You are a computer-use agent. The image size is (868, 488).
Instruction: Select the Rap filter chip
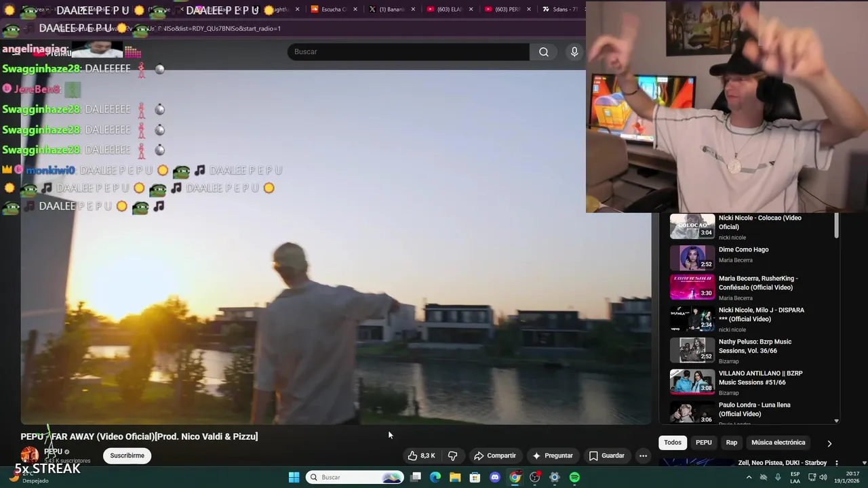(x=732, y=443)
